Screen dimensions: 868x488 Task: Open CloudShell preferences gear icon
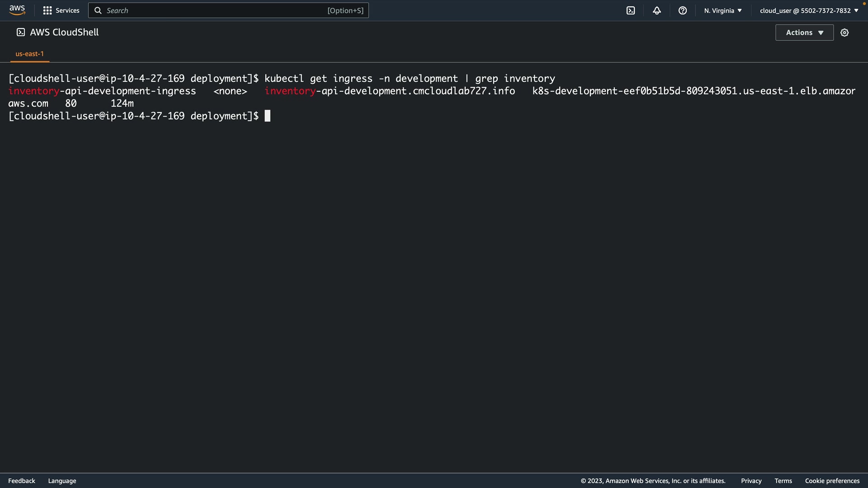844,33
